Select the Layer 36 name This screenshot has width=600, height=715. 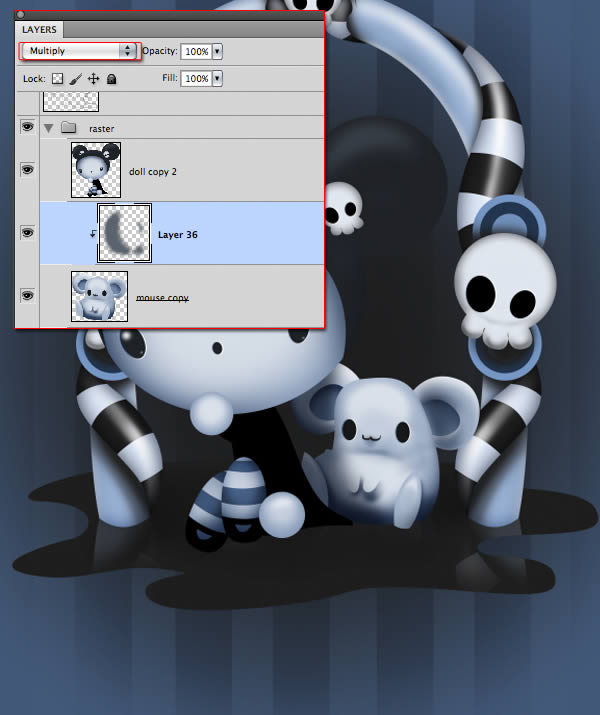click(x=178, y=235)
